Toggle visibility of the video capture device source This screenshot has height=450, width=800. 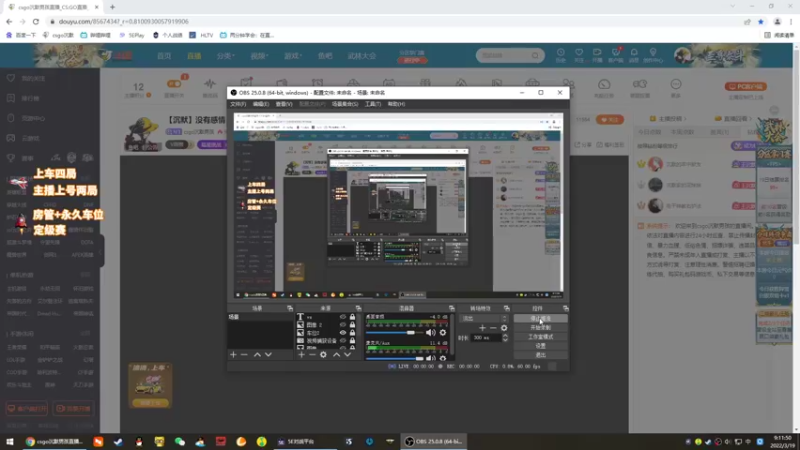point(343,340)
